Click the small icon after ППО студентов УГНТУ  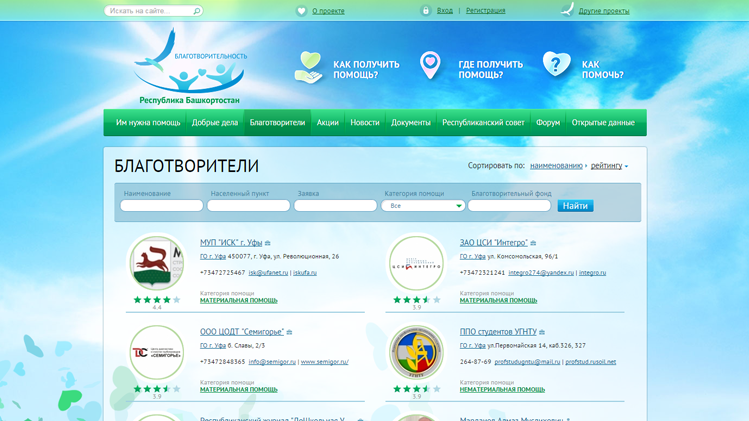tap(542, 332)
